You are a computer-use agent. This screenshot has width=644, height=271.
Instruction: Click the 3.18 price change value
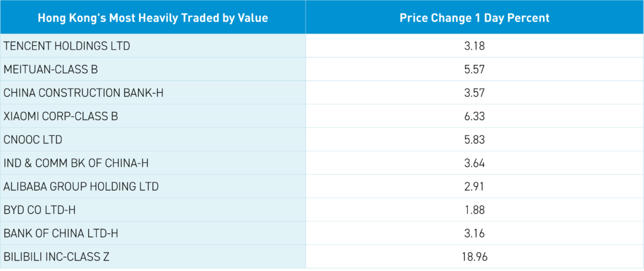pyautogui.click(x=474, y=46)
